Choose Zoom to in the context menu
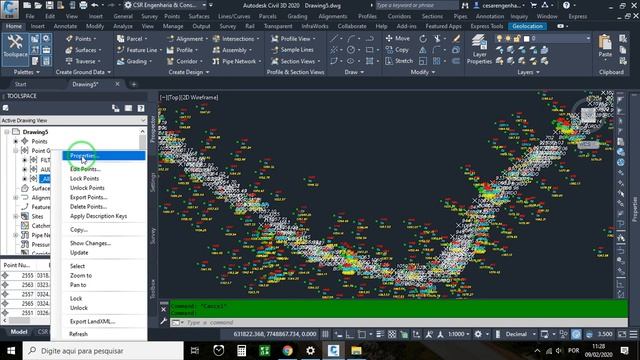640x360 pixels. coord(81,276)
